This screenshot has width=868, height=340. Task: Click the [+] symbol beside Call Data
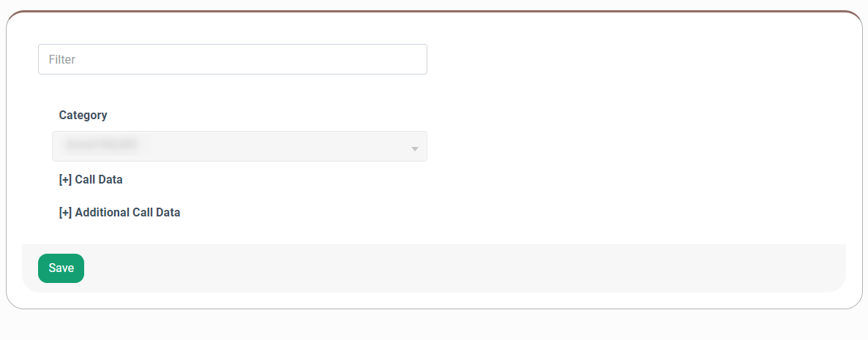point(65,180)
